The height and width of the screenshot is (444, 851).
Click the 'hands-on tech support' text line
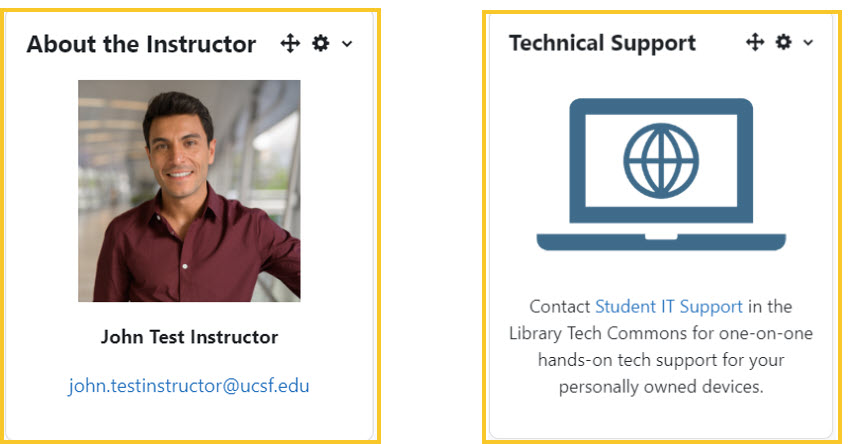click(661, 360)
